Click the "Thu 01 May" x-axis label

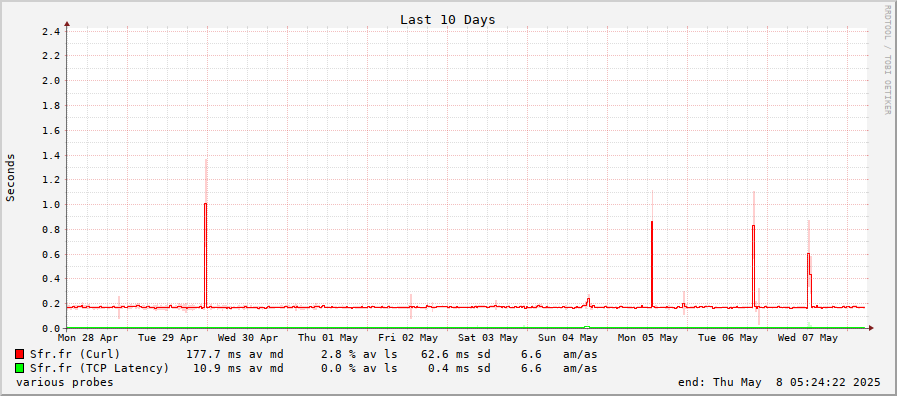328,338
